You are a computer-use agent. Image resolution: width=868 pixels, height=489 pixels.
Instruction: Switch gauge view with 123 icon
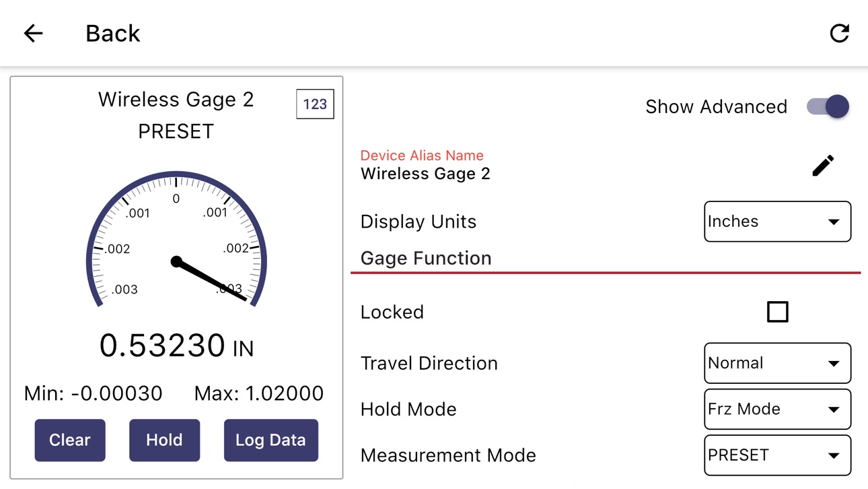point(315,104)
